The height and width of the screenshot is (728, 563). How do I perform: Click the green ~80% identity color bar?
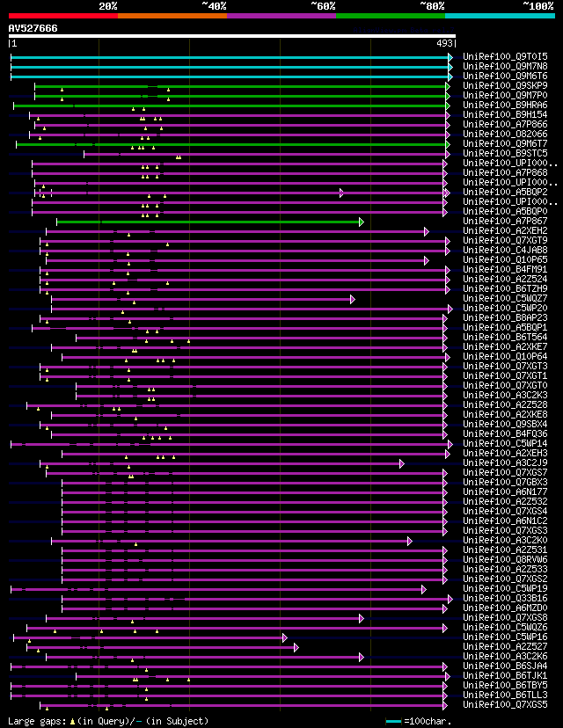tap(391, 16)
